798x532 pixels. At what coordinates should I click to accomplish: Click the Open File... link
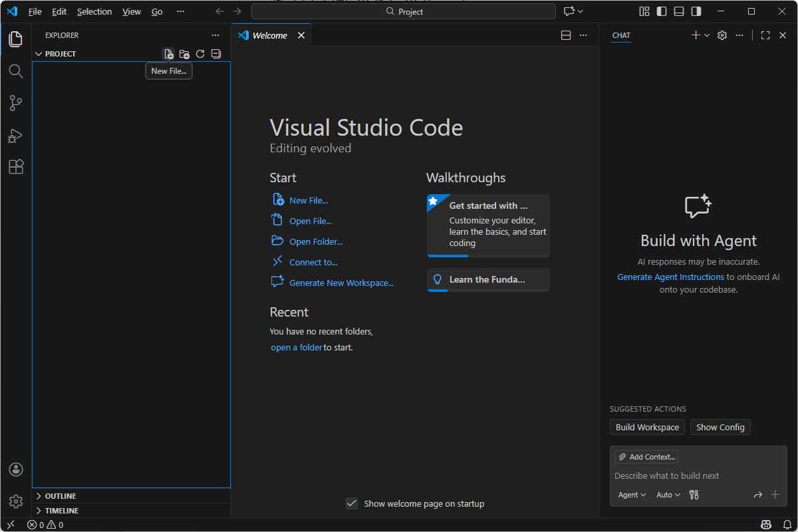pos(311,221)
